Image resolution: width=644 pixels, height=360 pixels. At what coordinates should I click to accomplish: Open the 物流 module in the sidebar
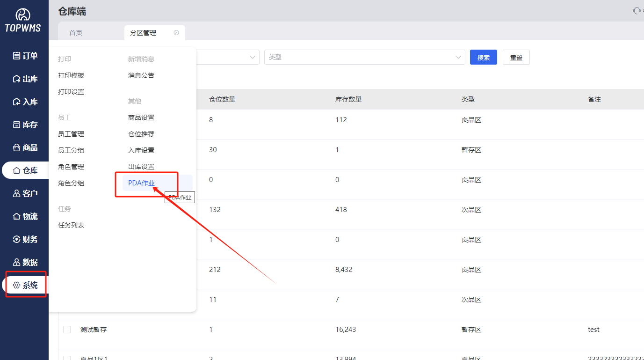(x=25, y=216)
